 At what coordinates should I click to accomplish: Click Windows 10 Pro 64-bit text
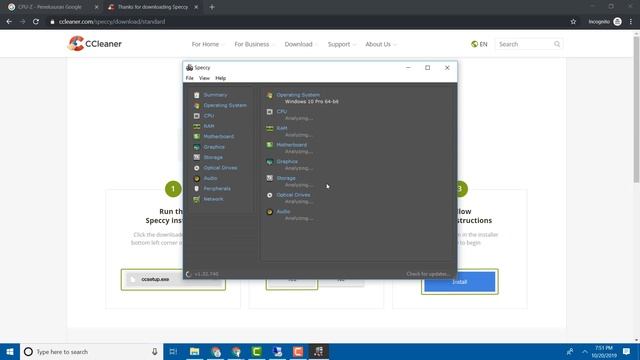[x=311, y=102]
